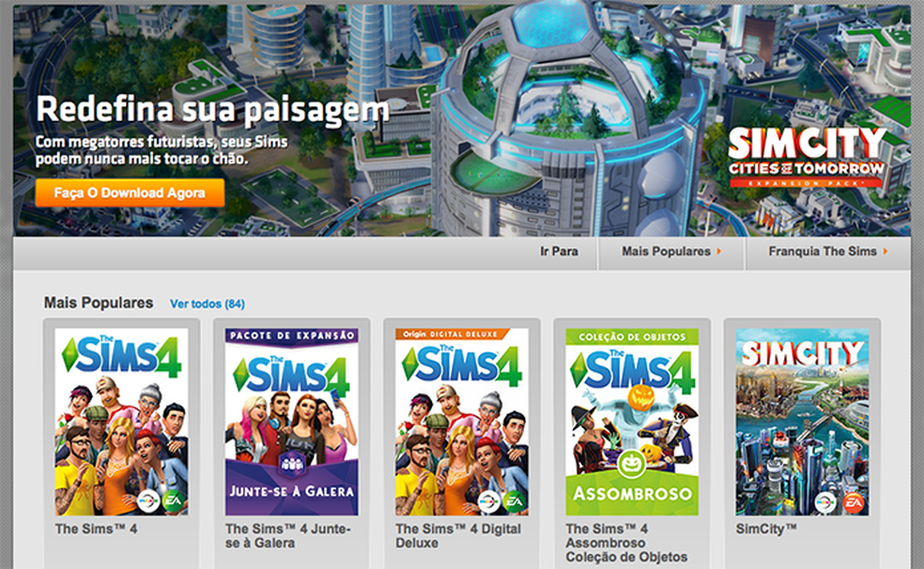Open The Sims 4 base game cover

pos(121,422)
